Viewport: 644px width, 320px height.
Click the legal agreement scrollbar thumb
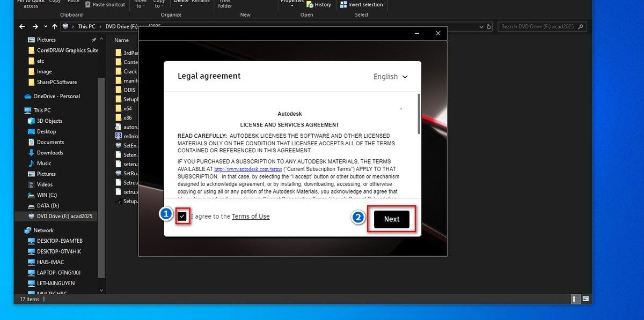click(419, 114)
